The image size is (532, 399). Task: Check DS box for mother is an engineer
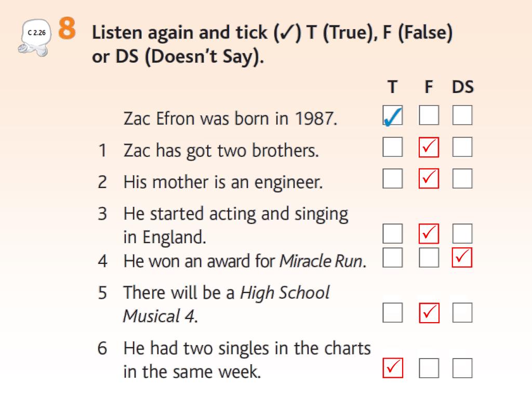[462, 179]
